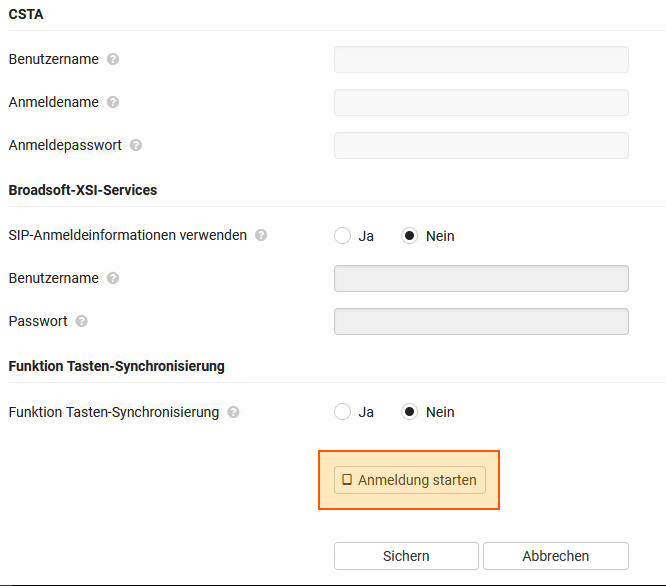Select Nein for SIP-Anmeldeinformationen verwenden

point(409,236)
